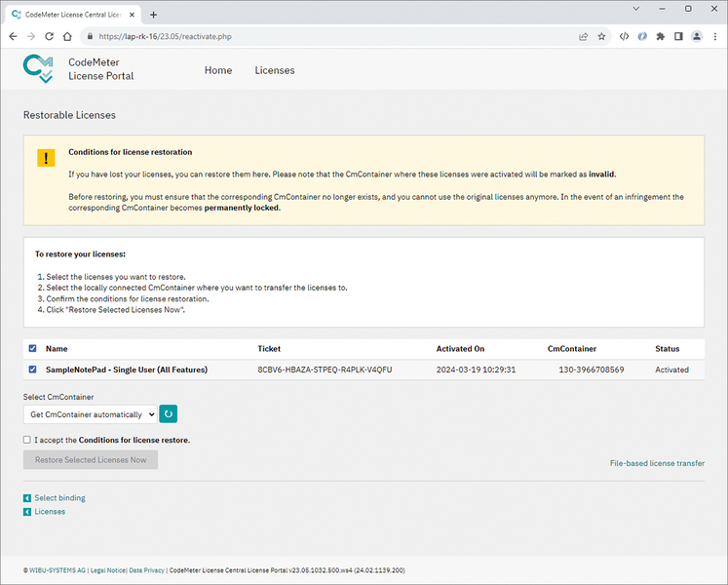Click the yellow warning exclamation icon
728x585 pixels.
(46, 158)
